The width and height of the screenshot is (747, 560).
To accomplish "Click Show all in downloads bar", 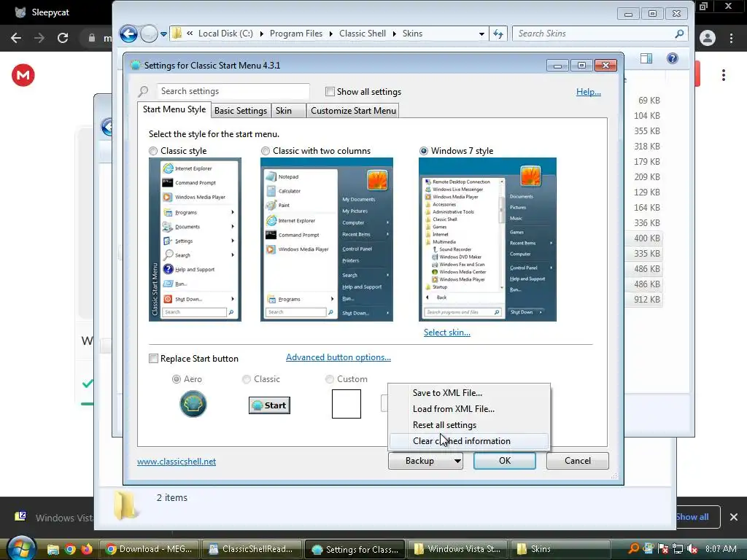I will point(692,517).
